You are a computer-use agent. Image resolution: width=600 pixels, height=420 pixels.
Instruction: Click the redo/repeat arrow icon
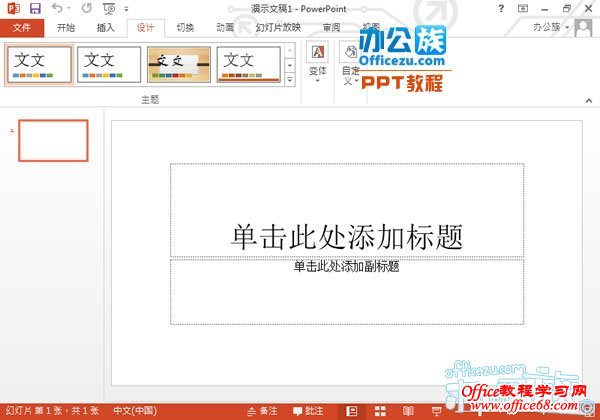click(x=87, y=8)
